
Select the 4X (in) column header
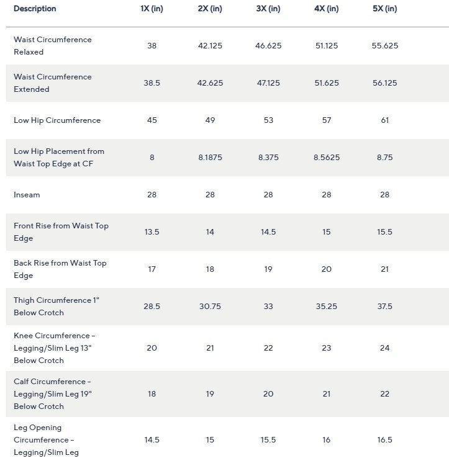(327, 9)
